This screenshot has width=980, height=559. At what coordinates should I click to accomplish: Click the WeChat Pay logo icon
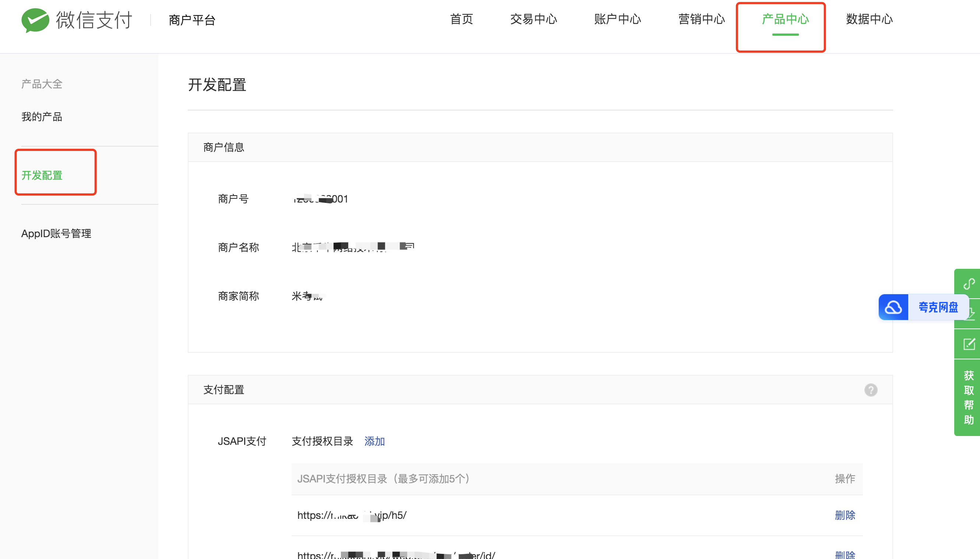pos(35,20)
